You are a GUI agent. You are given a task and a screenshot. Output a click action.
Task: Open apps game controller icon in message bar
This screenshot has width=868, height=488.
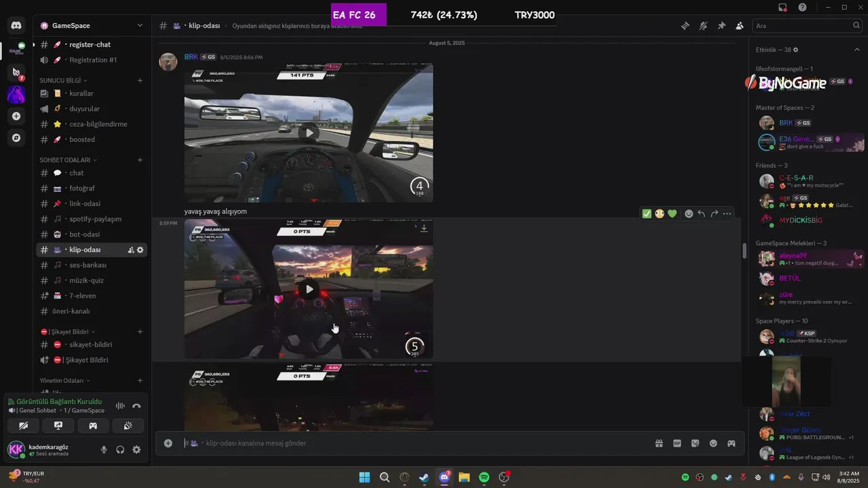[732, 443]
